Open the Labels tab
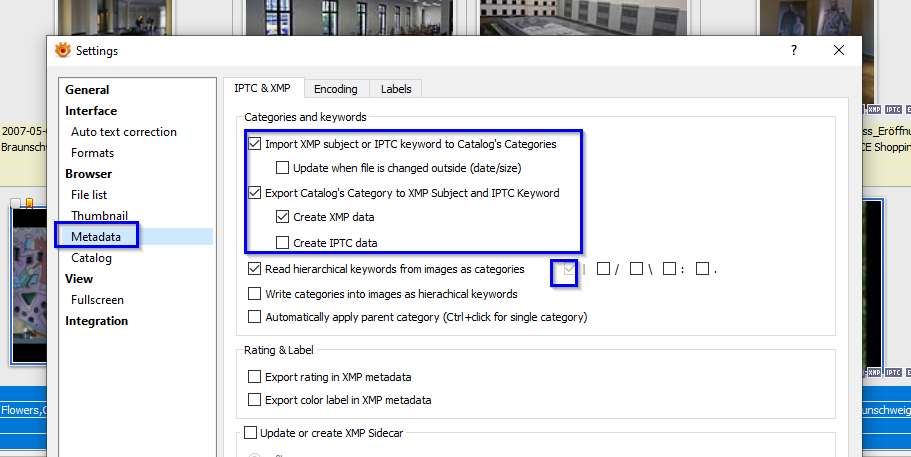The width and height of the screenshot is (911, 457). [396, 89]
